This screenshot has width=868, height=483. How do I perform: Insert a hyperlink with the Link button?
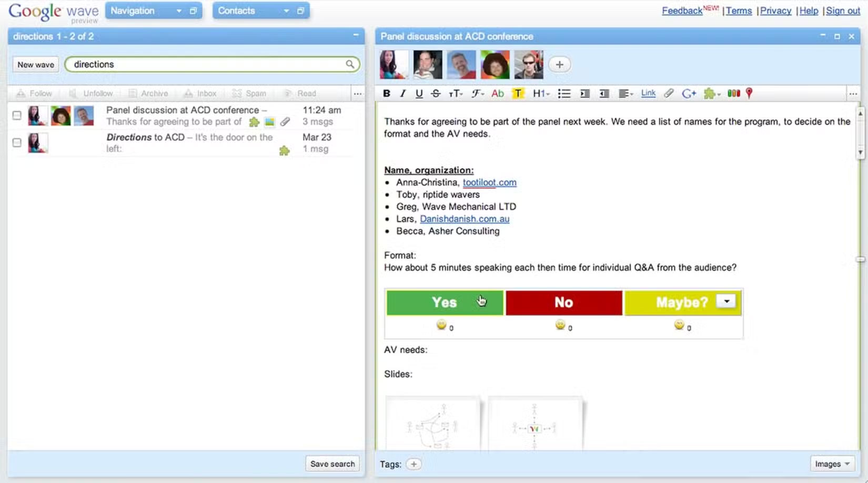648,94
